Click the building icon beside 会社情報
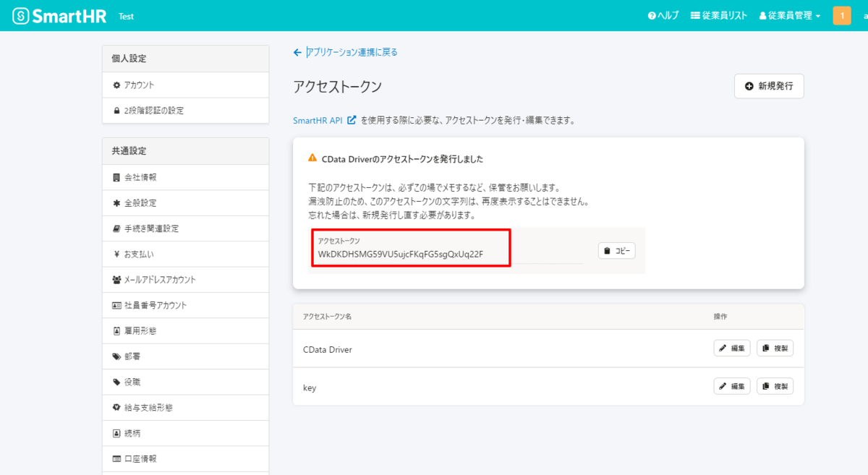The width and height of the screenshot is (868, 475). 116,177
